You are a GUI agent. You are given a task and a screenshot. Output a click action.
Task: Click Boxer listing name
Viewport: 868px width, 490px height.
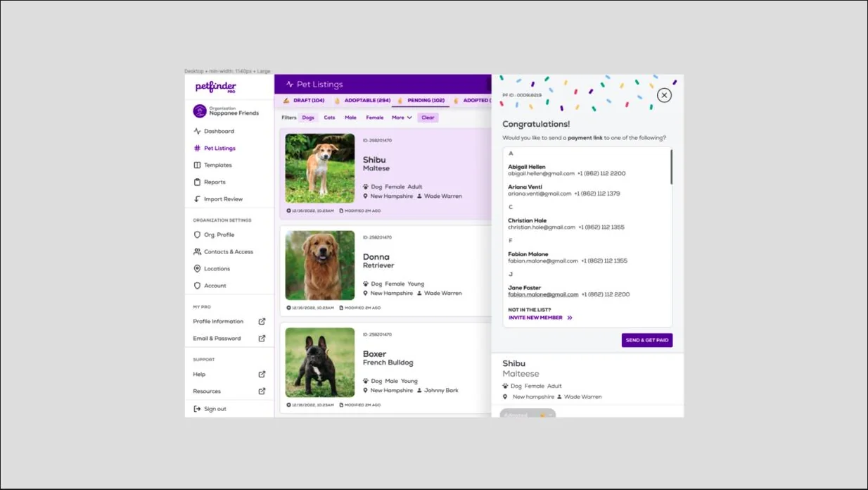pos(375,354)
